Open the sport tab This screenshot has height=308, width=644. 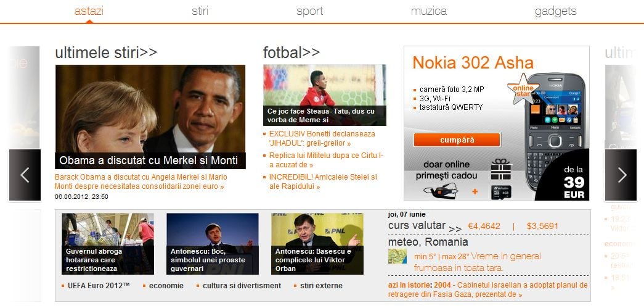pyautogui.click(x=310, y=11)
